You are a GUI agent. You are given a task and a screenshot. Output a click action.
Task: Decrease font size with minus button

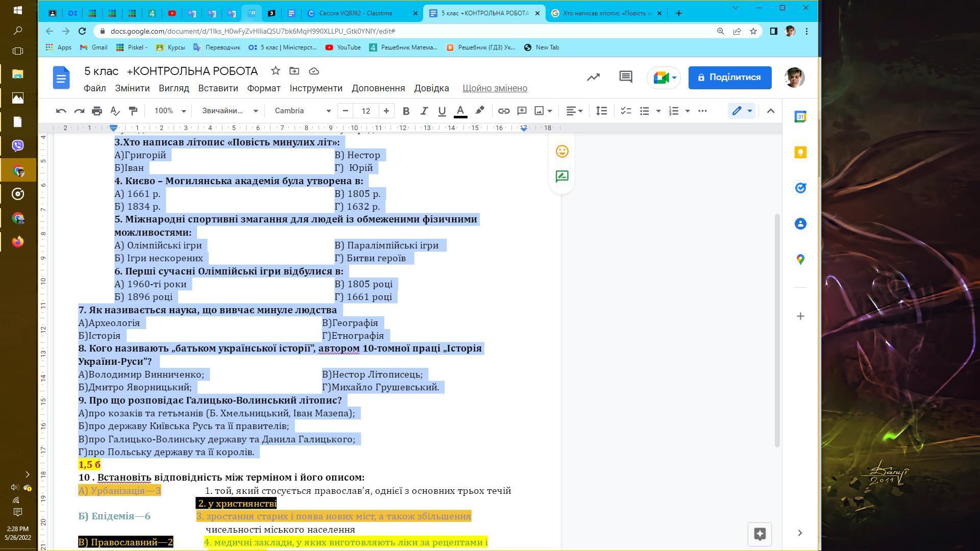coord(346,111)
